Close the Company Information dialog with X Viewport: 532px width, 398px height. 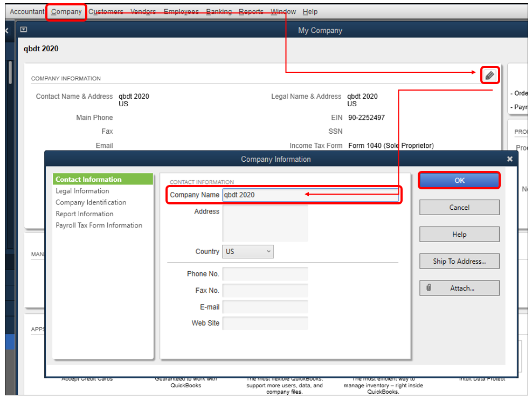(x=509, y=159)
